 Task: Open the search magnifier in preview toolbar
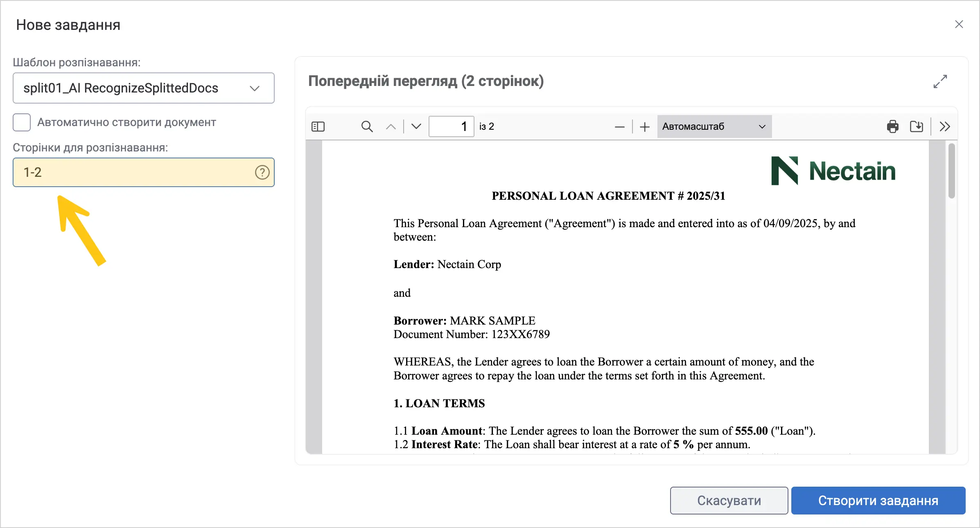tap(367, 126)
